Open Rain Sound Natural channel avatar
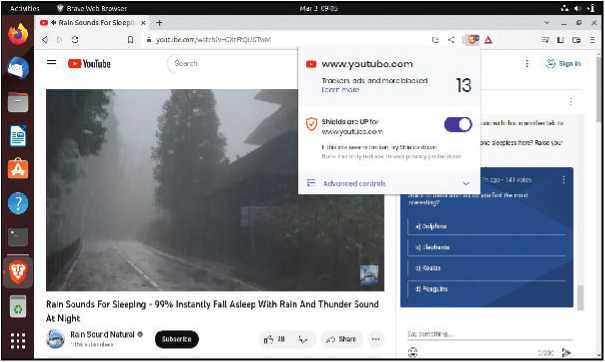Viewport: 605px width, 362px height. point(55,339)
